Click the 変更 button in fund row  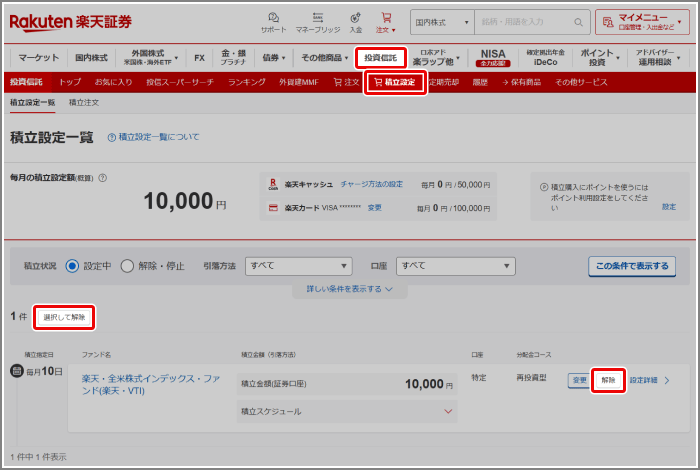tap(579, 380)
